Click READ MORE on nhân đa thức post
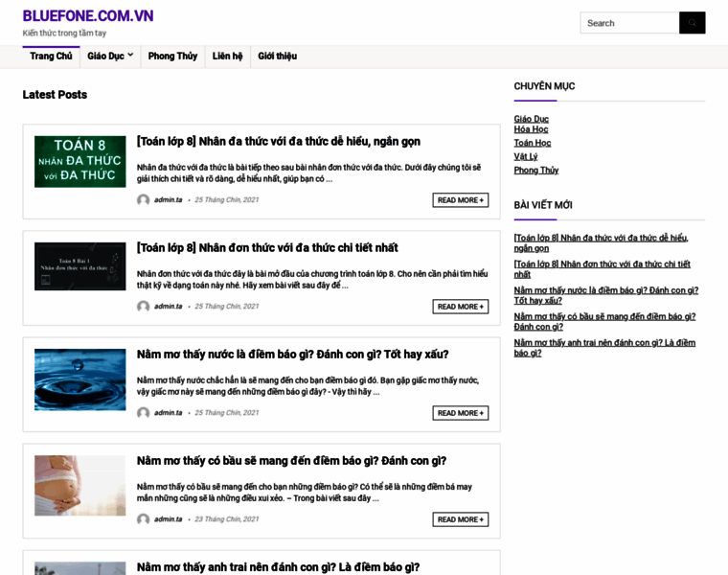 (x=461, y=200)
